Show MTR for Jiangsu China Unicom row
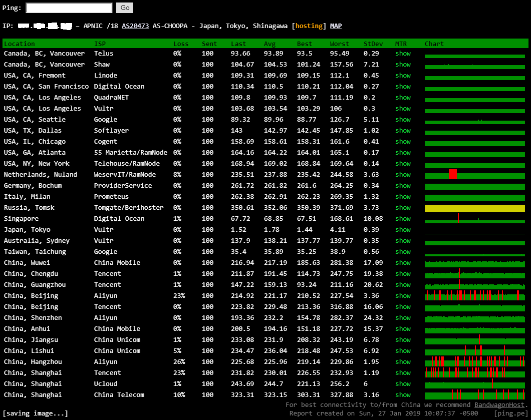Image resolution: width=531 pixels, height=420 pixels. pyautogui.click(x=403, y=339)
